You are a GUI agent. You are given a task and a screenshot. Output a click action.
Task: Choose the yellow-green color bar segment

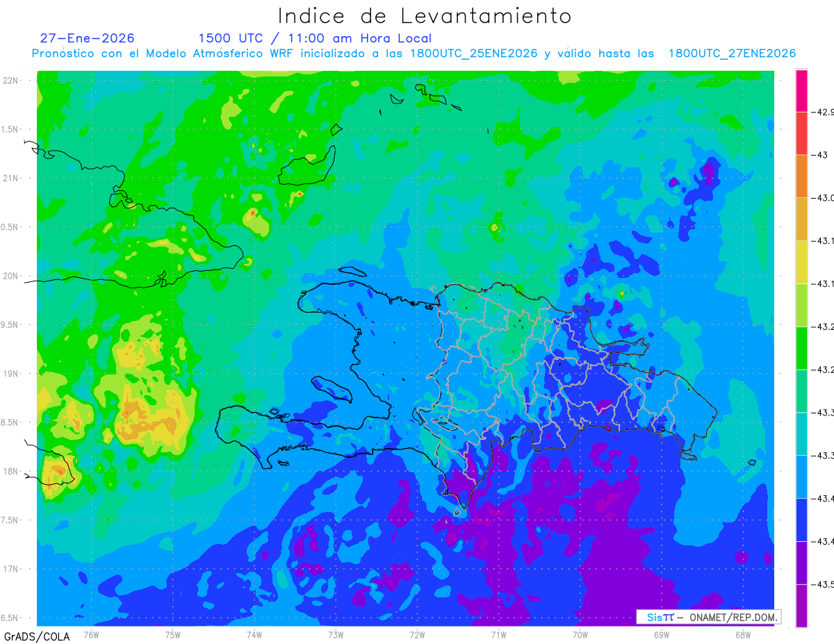coord(801,305)
